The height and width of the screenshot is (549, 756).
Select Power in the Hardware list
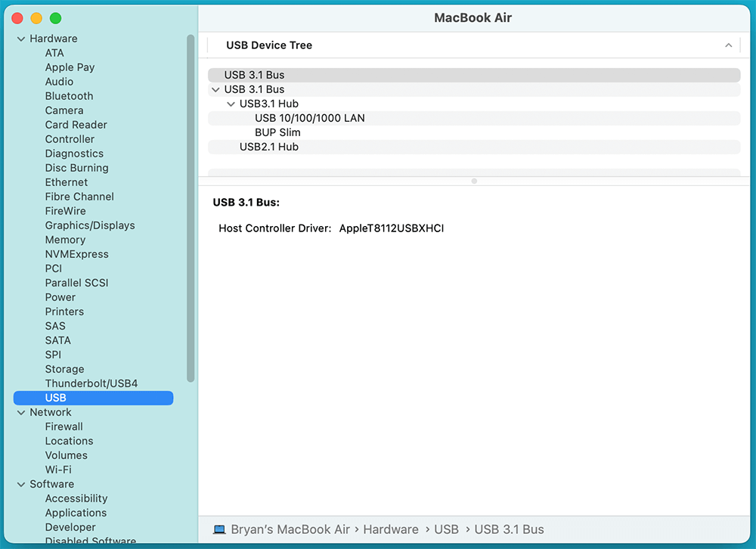(60, 297)
